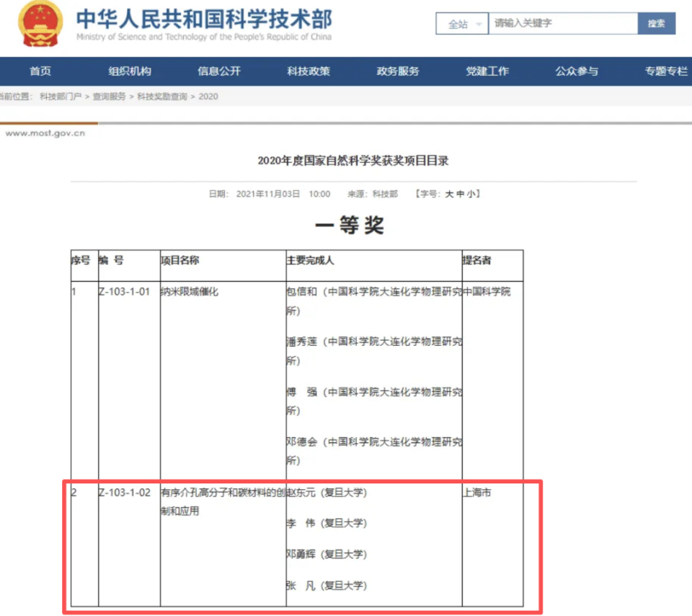The image size is (692, 616).
Task: Open the 党建工作 menu item
Action: click(487, 71)
